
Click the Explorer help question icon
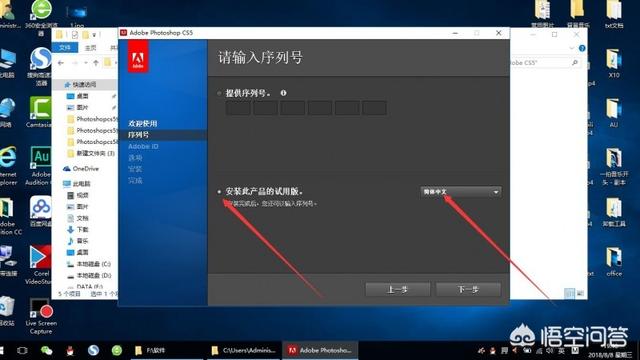click(582, 48)
